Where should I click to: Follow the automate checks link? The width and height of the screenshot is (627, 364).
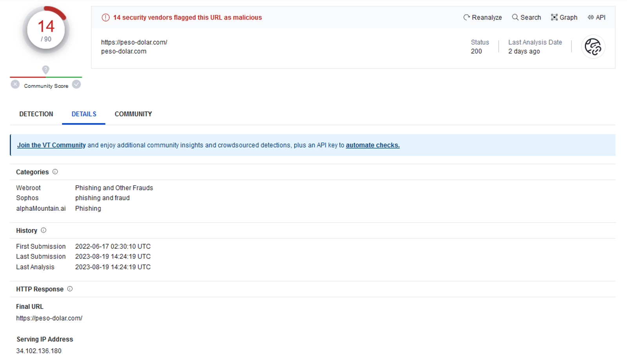(x=373, y=145)
